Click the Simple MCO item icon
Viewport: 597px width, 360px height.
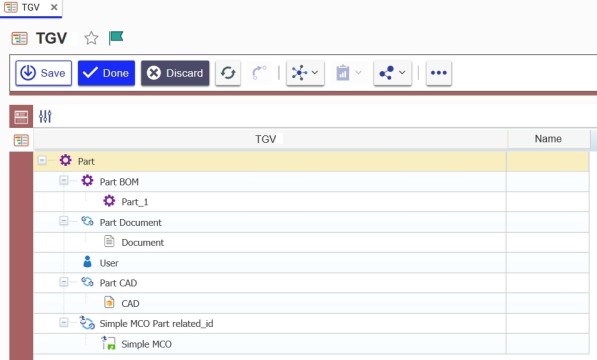[x=109, y=343]
